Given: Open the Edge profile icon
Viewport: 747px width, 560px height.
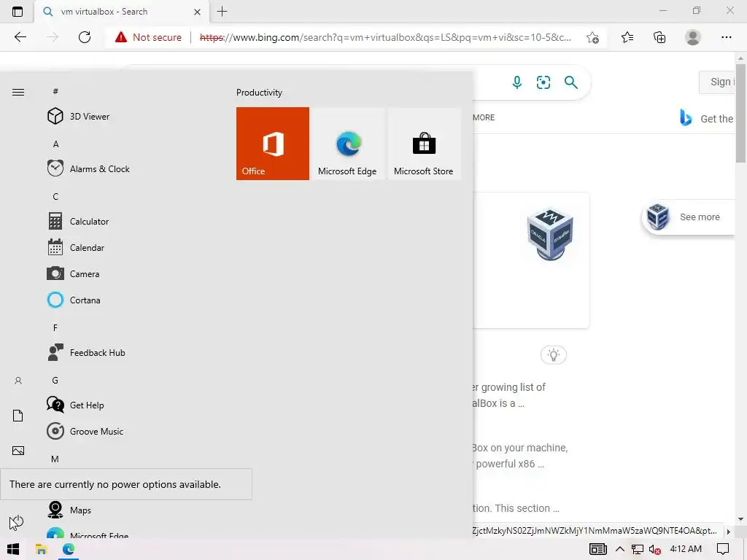Looking at the screenshot, I should coord(693,37).
